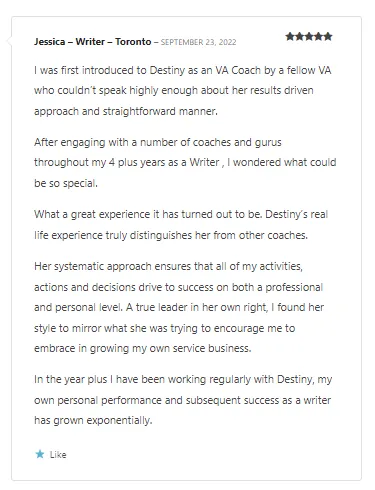Select the first star in rating
Viewport: 375px width, 490px height.
pos(290,36)
